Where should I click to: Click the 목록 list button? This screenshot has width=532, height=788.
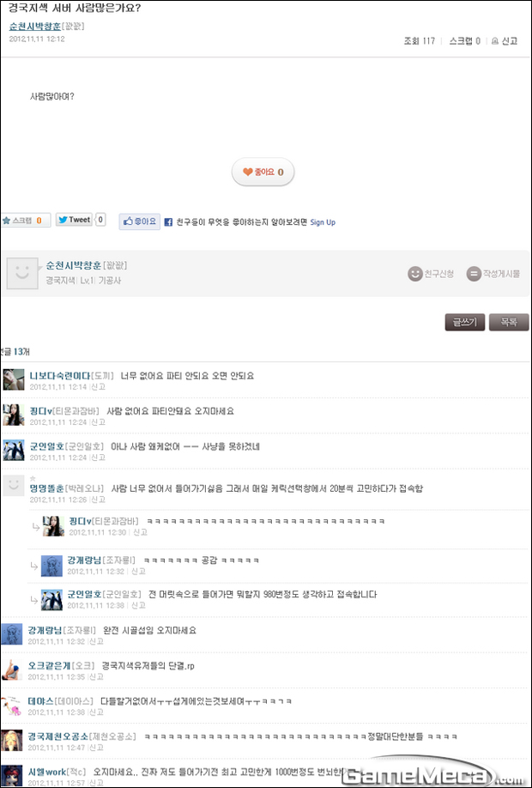click(x=508, y=322)
